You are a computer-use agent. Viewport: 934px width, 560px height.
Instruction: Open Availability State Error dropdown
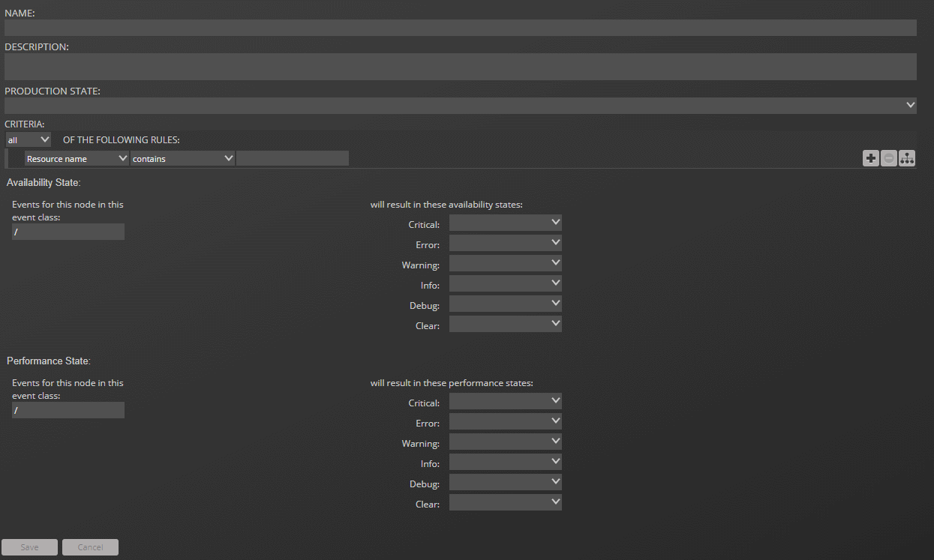[x=506, y=243]
